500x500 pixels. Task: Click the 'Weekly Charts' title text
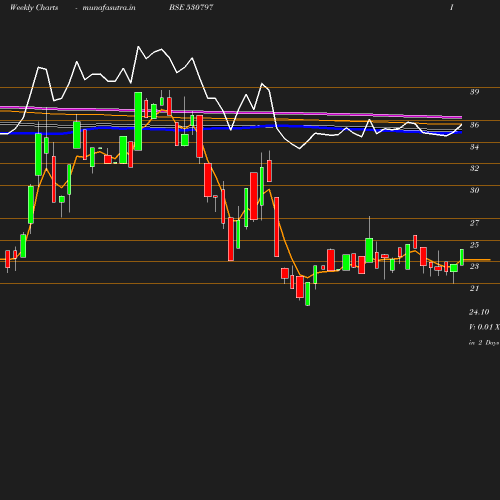click(x=34, y=7)
